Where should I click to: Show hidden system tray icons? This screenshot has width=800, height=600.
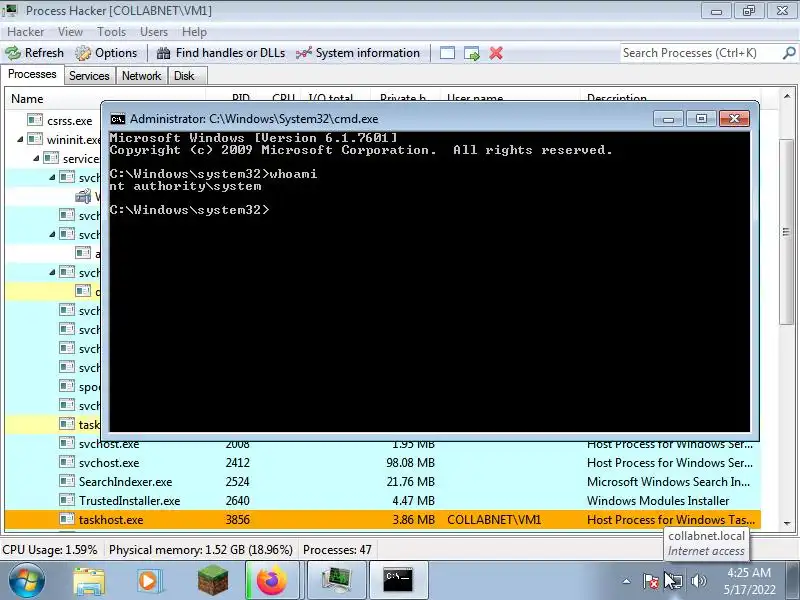[x=627, y=581]
